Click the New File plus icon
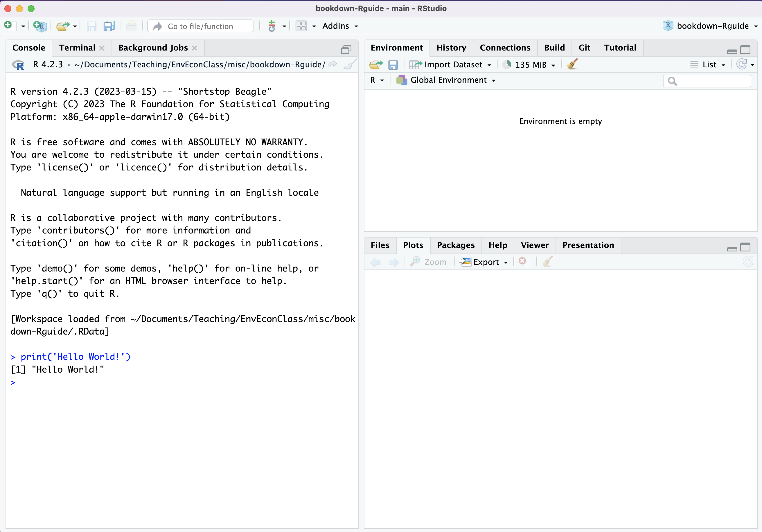This screenshot has height=532, width=762. [x=9, y=26]
